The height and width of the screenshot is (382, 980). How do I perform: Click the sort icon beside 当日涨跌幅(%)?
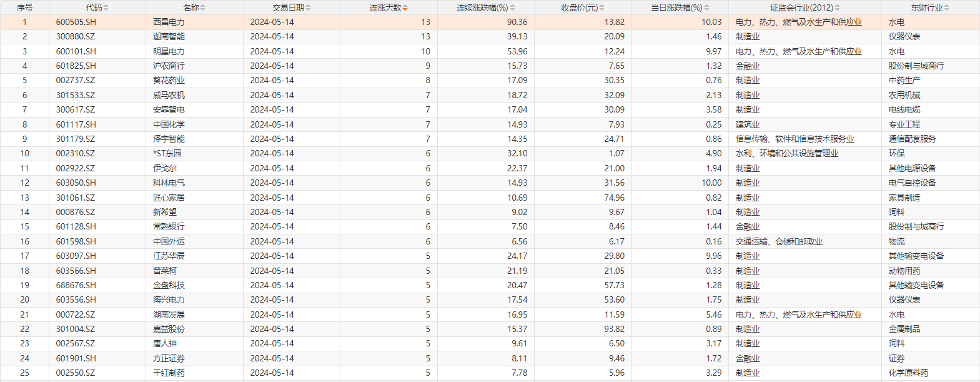706,8
